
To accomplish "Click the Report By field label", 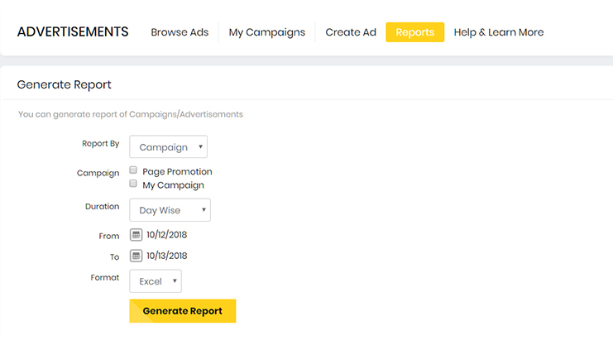I will [100, 143].
